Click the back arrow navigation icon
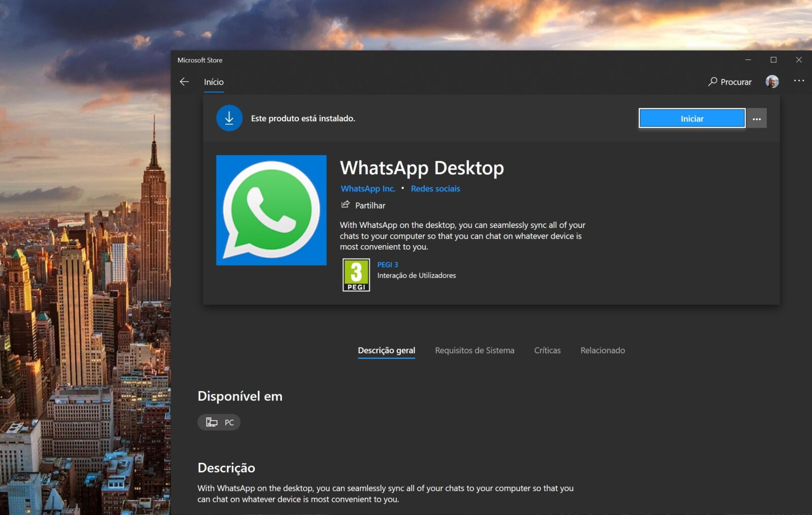The image size is (812, 515). pyautogui.click(x=185, y=81)
